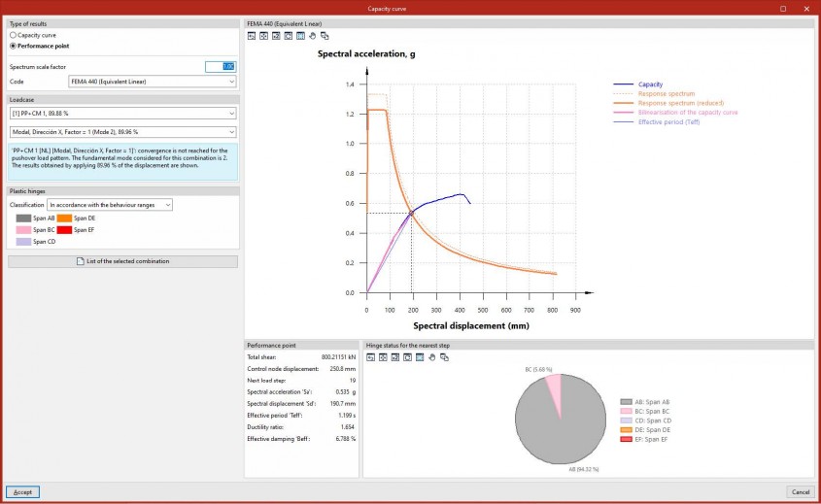This screenshot has width=821, height=504.
Task: Click Effective period 'Teff' value 1.199 s
Action: click(347, 416)
